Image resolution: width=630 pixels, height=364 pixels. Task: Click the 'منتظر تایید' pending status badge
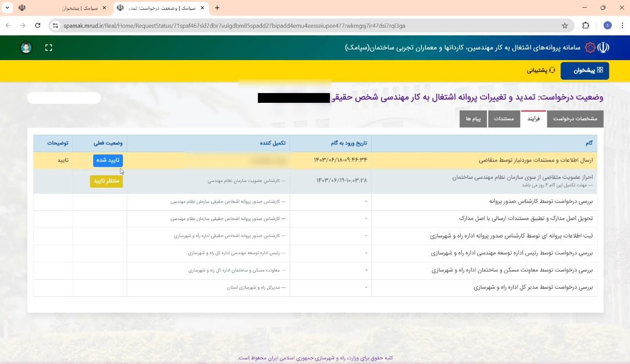coord(107,181)
